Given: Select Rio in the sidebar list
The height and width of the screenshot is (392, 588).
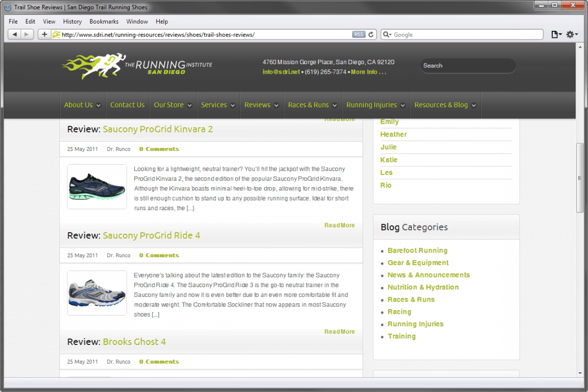Looking at the screenshot, I should click(386, 186).
